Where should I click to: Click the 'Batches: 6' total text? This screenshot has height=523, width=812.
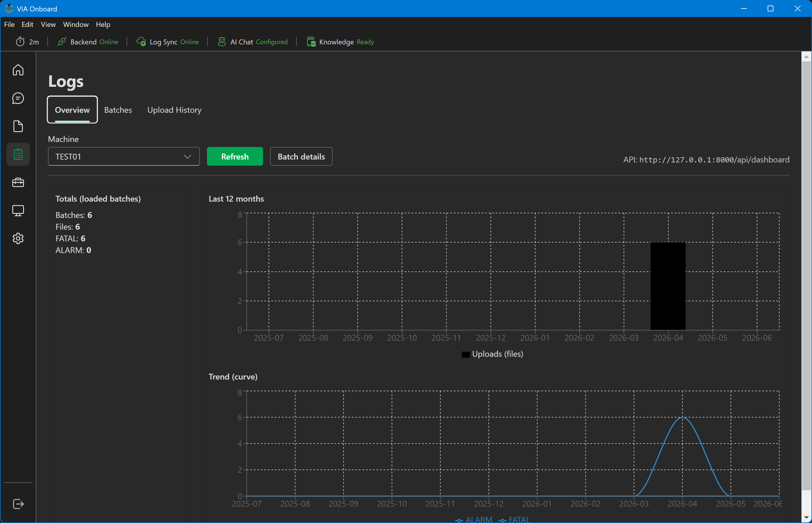pos(74,215)
